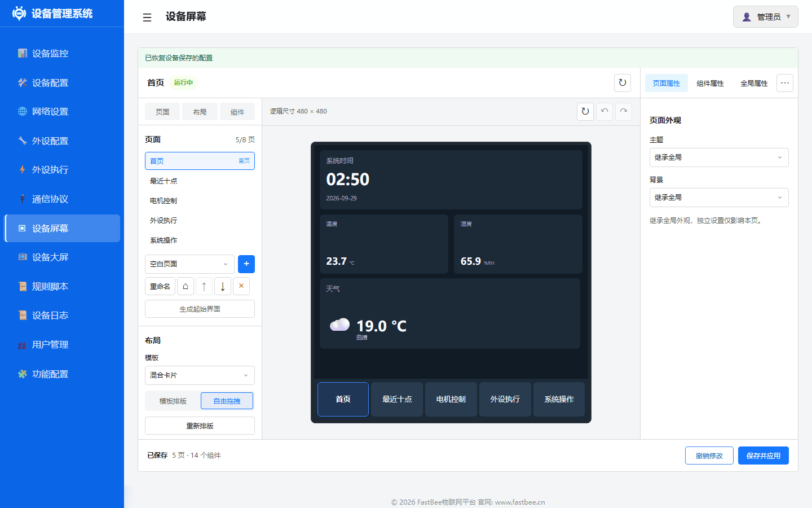The image size is (812, 508).
Task: Click the 撤销修改 button
Action: click(709, 456)
